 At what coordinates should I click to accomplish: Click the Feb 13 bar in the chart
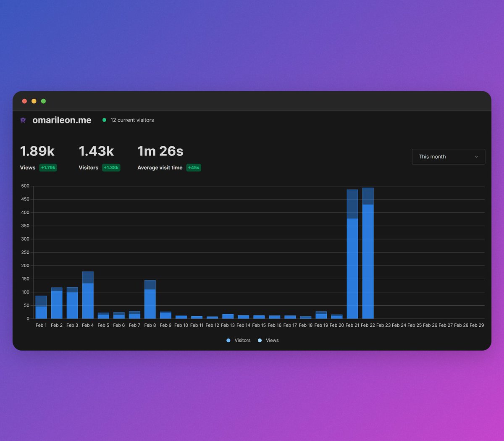tap(228, 316)
